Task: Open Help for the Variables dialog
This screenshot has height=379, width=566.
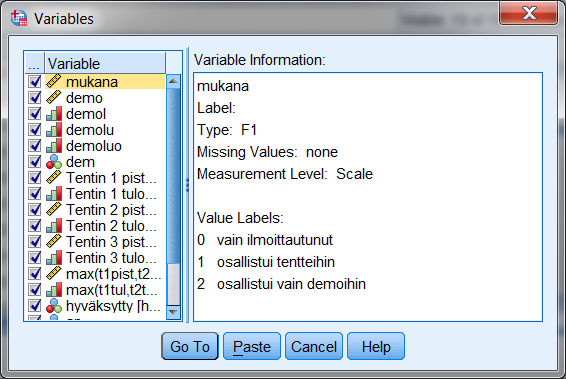Action: tap(376, 347)
